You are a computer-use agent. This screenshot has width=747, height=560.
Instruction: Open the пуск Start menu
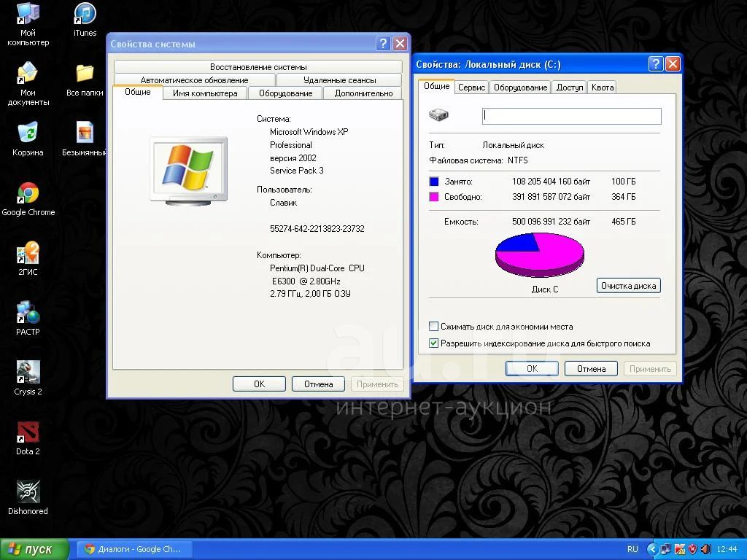34,549
